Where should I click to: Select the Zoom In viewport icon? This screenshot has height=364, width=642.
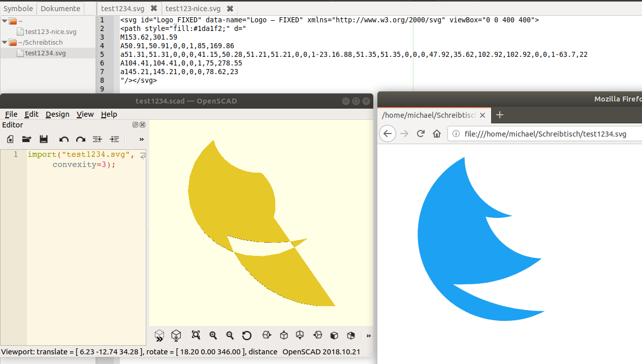pos(213,336)
